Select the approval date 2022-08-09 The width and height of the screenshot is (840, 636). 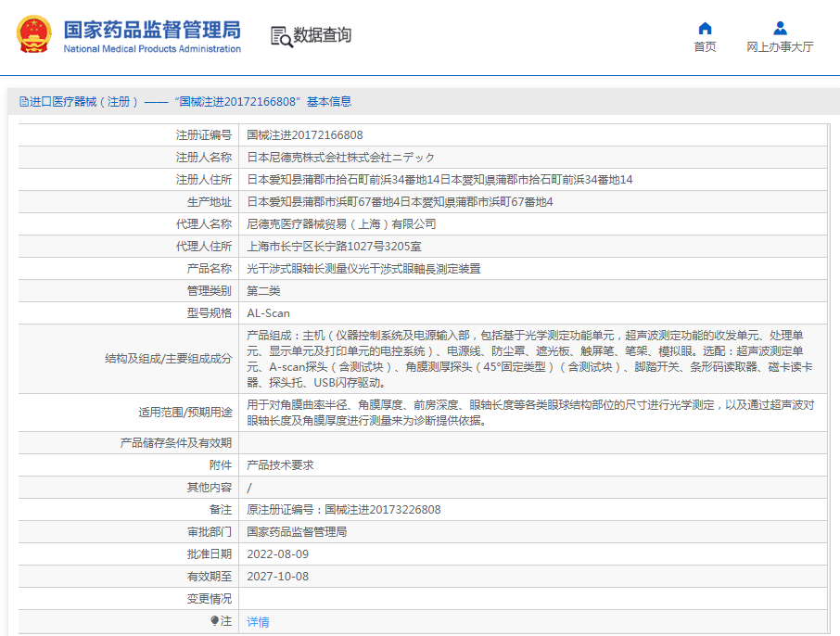pyautogui.click(x=277, y=554)
